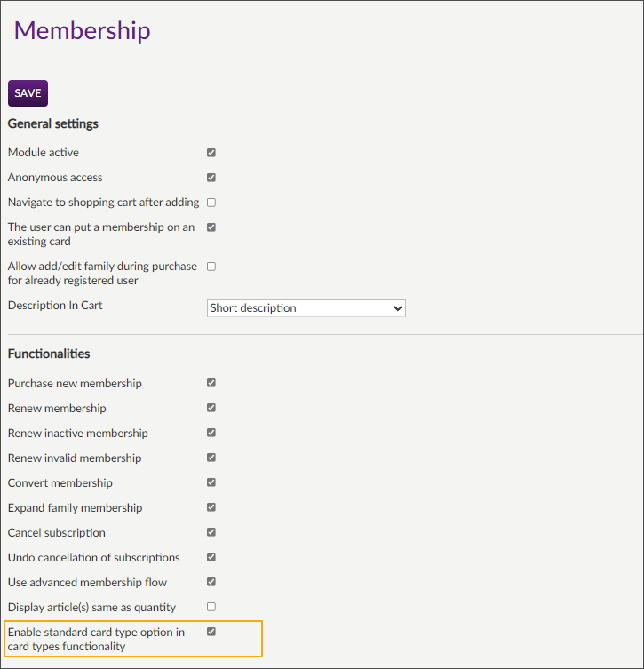This screenshot has height=669, width=644.
Task: Toggle Purchase new membership checkbox
Action: pyautogui.click(x=211, y=384)
